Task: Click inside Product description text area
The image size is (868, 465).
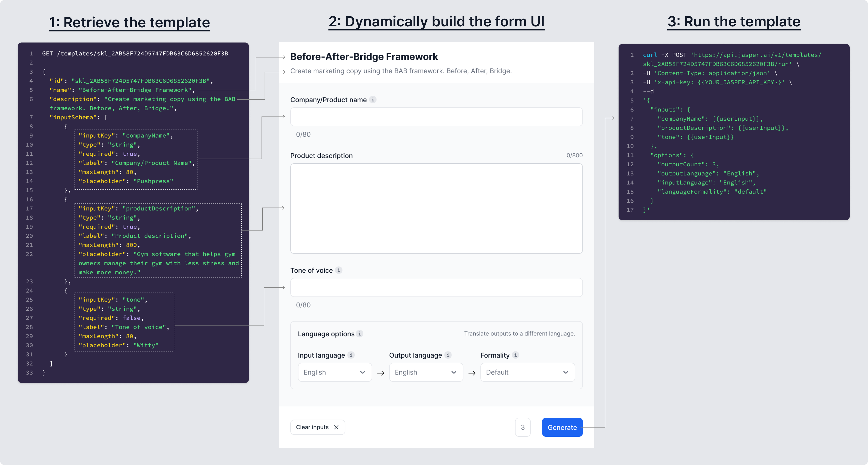Action: click(x=436, y=208)
